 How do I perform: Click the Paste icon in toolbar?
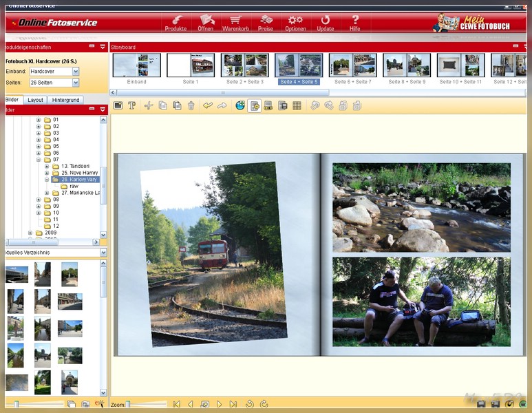coord(177,105)
